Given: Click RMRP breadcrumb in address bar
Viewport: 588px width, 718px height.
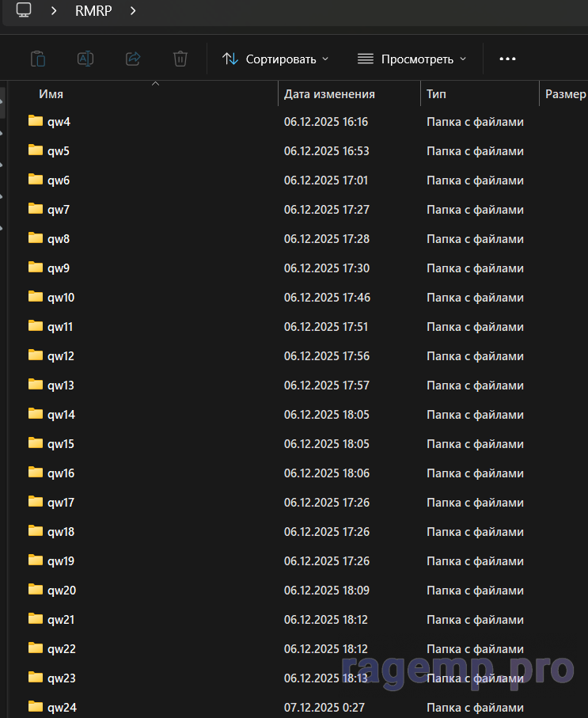Looking at the screenshot, I should (93, 10).
